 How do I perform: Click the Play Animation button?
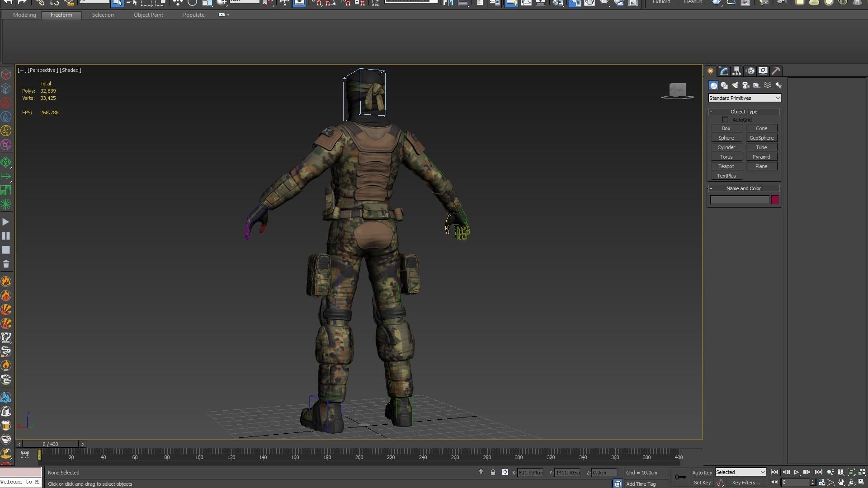click(x=797, y=472)
